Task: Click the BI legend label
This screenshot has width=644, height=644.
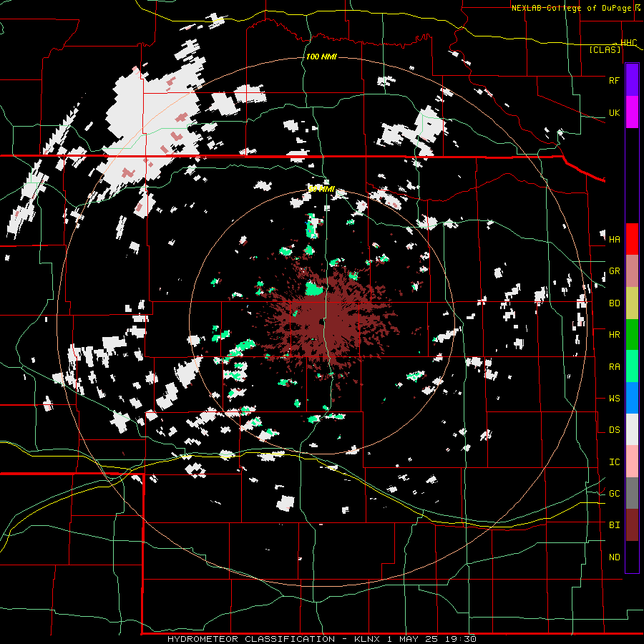Action: (614, 525)
